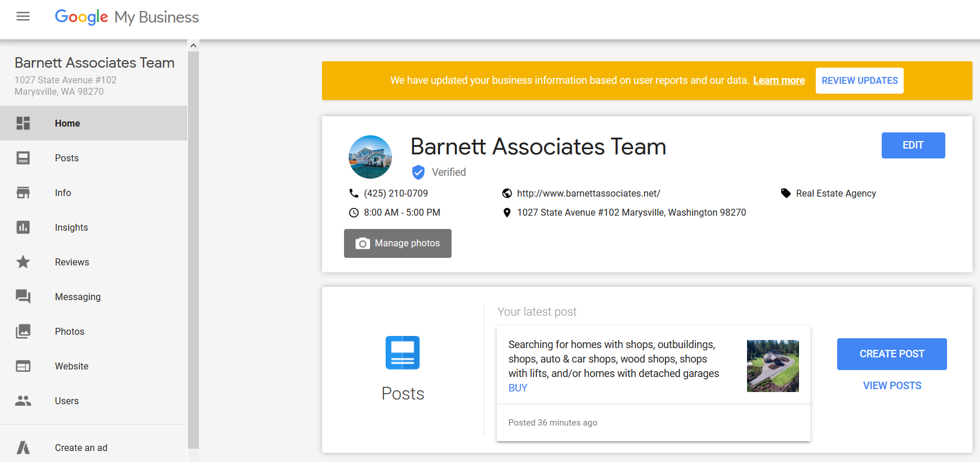Click the BUY link in latest post
This screenshot has height=462, width=980.
tap(518, 388)
